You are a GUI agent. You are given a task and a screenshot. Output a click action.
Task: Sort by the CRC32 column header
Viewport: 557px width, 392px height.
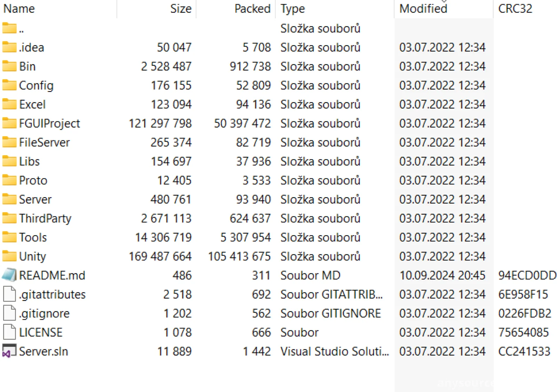pos(515,9)
